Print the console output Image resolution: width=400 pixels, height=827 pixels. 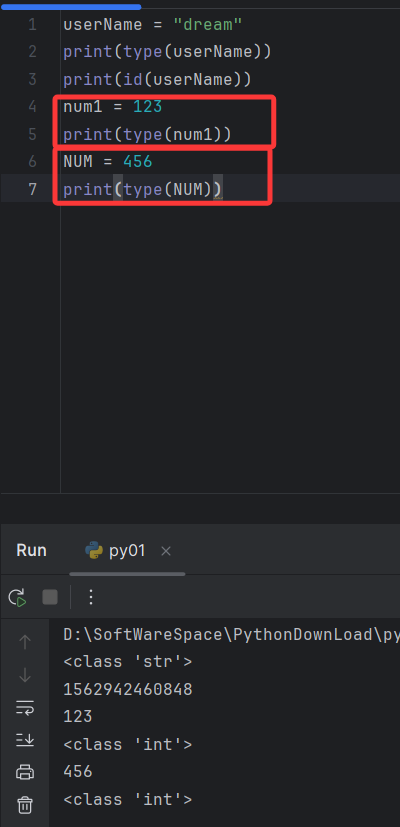point(25,773)
